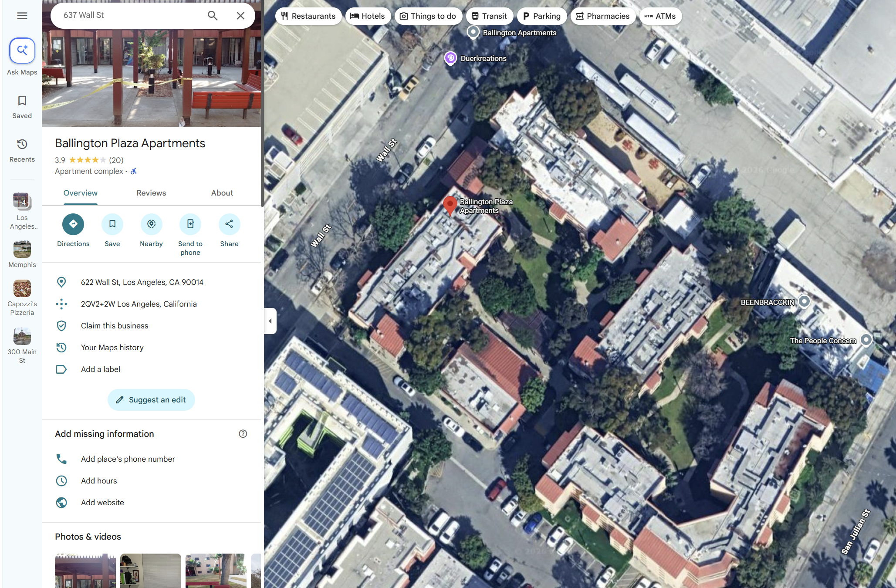Click the red Ballington Plaza Apartments pin

[x=450, y=205]
